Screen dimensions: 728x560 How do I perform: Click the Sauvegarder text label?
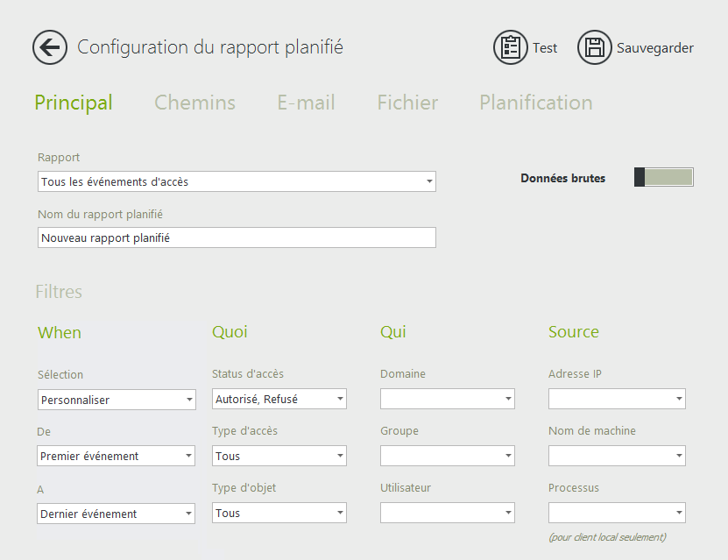coord(654,48)
